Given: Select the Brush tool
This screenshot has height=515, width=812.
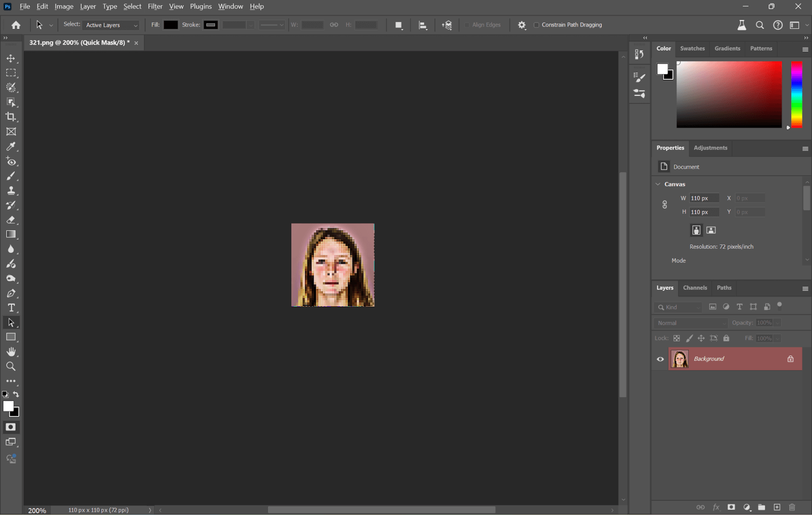Looking at the screenshot, I should (x=11, y=176).
